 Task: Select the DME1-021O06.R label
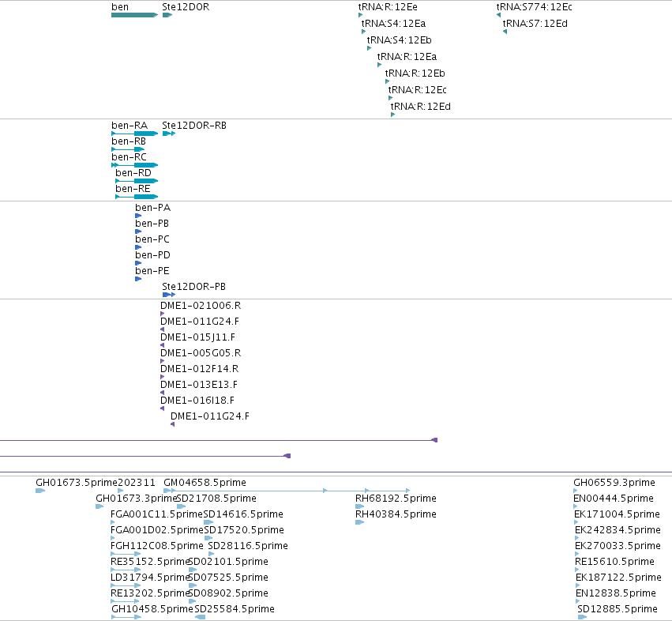pos(201,306)
